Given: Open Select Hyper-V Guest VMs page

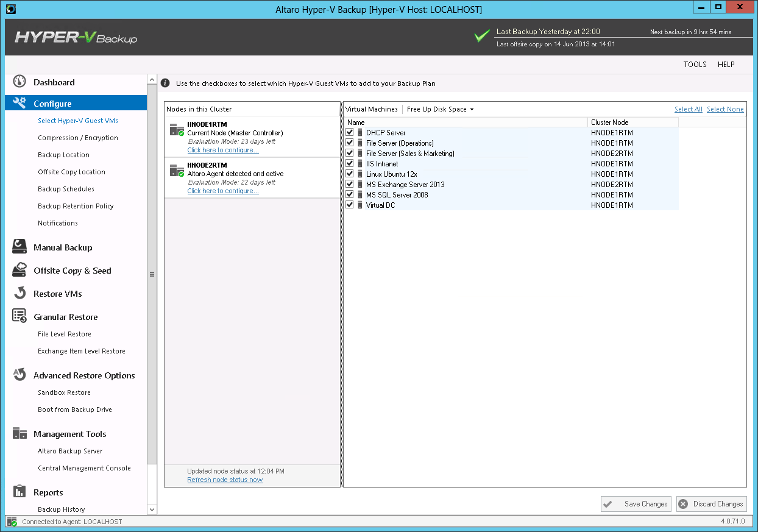Looking at the screenshot, I should tap(78, 121).
